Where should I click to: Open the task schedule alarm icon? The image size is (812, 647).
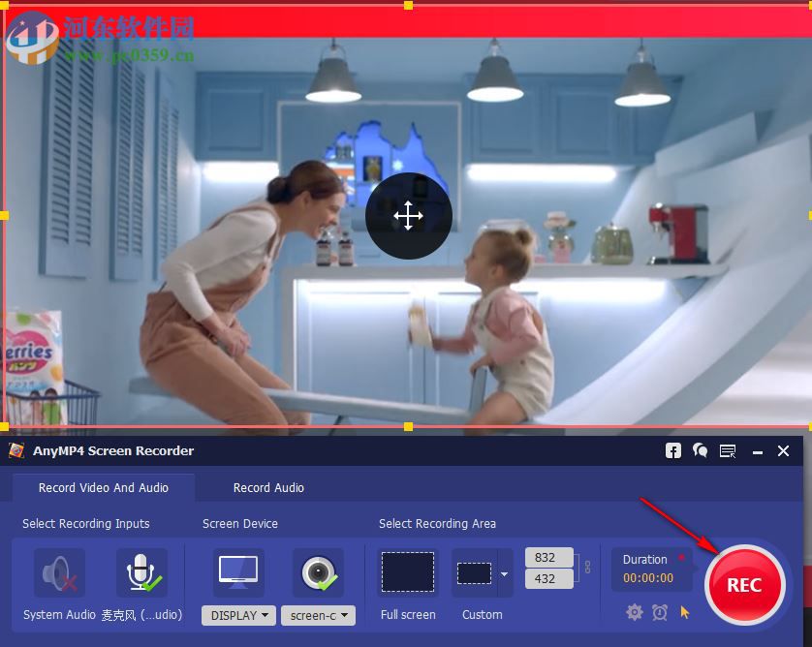click(x=660, y=612)
